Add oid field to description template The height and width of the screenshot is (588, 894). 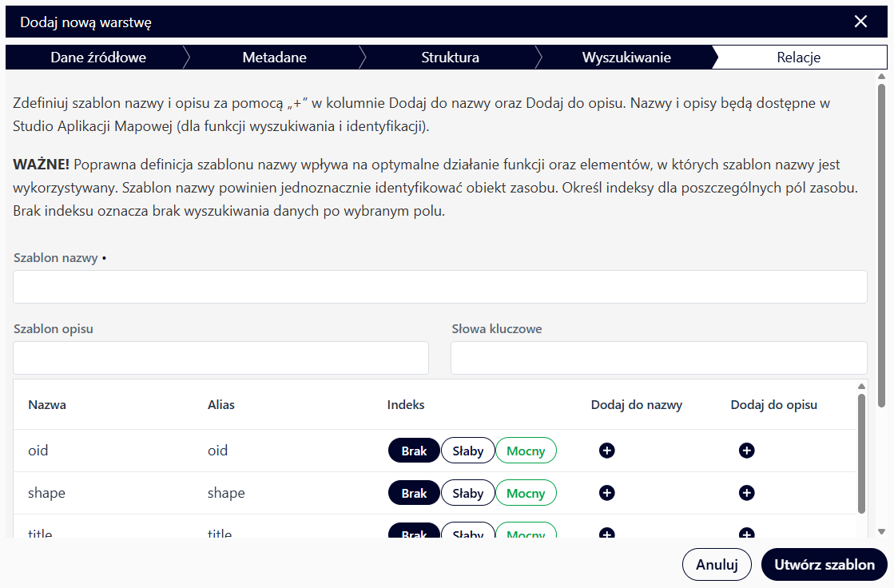click(746, 451)
